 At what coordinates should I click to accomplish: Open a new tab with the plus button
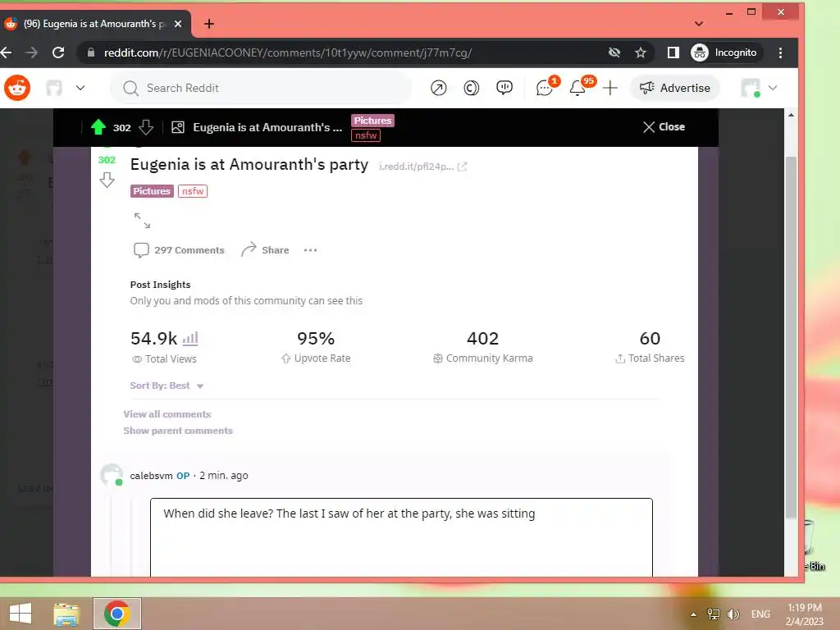click(209, 24)
